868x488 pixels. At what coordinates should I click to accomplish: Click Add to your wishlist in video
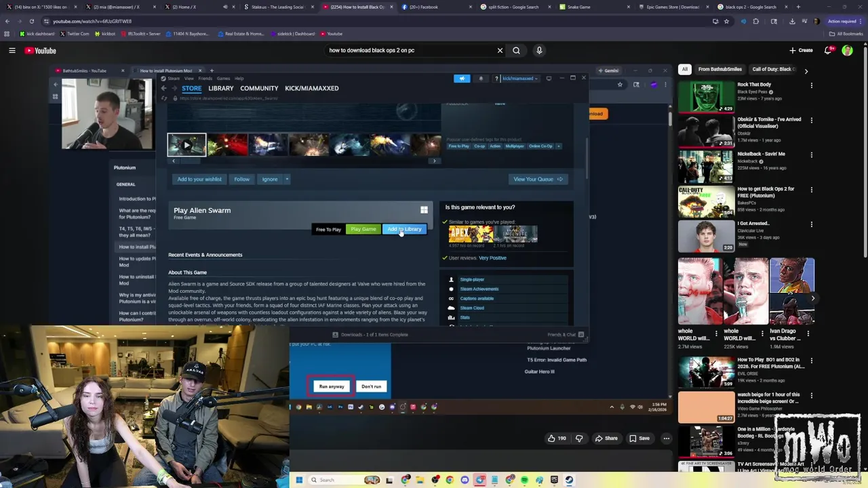pos(199,179)
